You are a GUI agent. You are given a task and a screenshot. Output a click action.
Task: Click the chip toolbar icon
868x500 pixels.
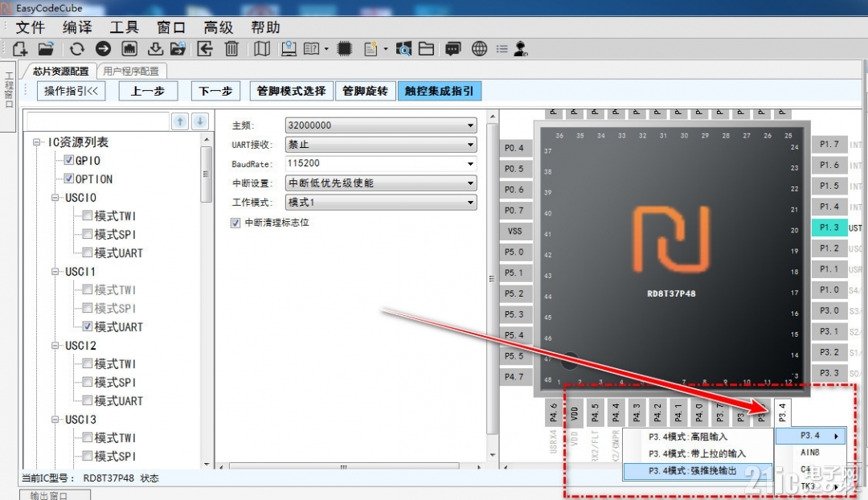[344, 49]
